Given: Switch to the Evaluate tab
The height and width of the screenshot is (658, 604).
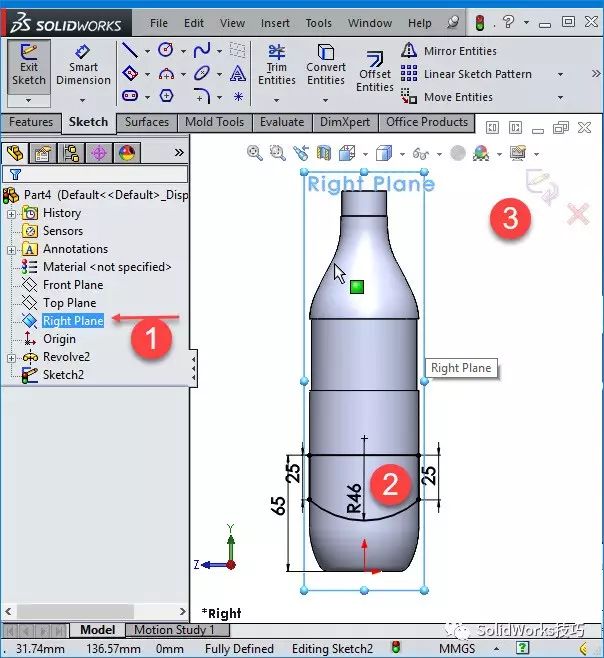Looking at the screenshot, I should coord(282,122).
